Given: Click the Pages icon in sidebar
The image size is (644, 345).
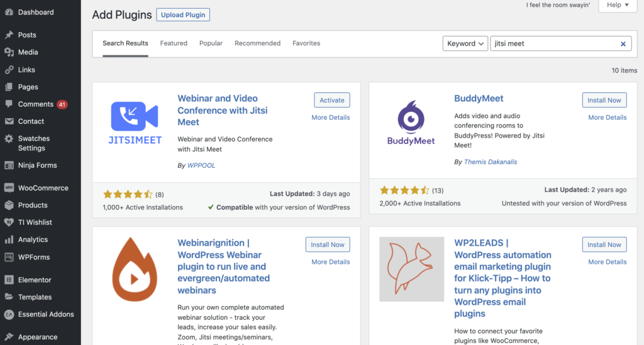Looking at the screenshot, I should pyautogui.click(x=9, y=87).
